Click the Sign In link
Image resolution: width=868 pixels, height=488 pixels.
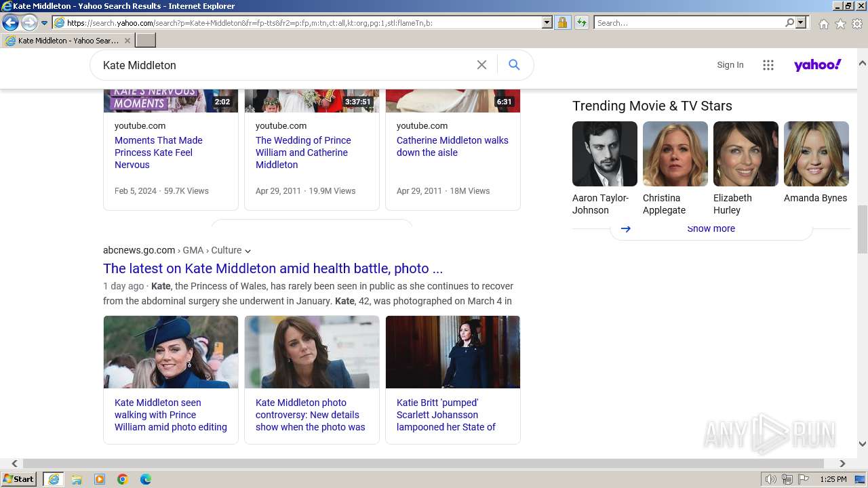click(x=730, y=65)
